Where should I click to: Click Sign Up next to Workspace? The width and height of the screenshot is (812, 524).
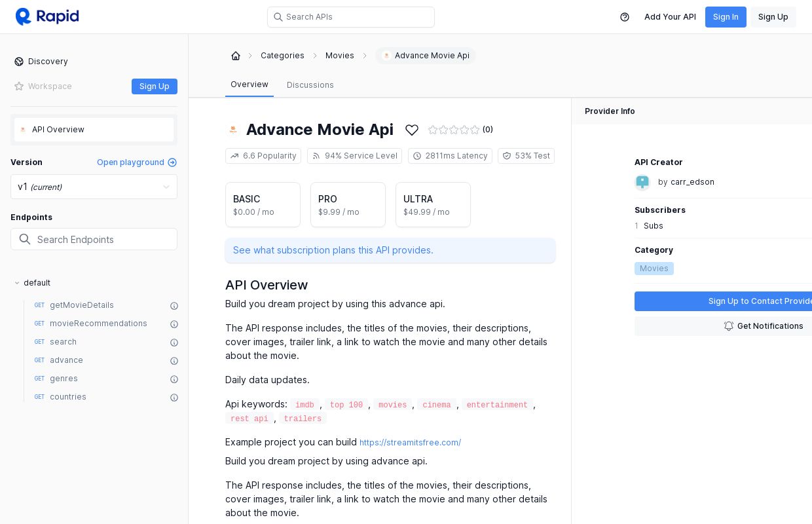[155, 86]
